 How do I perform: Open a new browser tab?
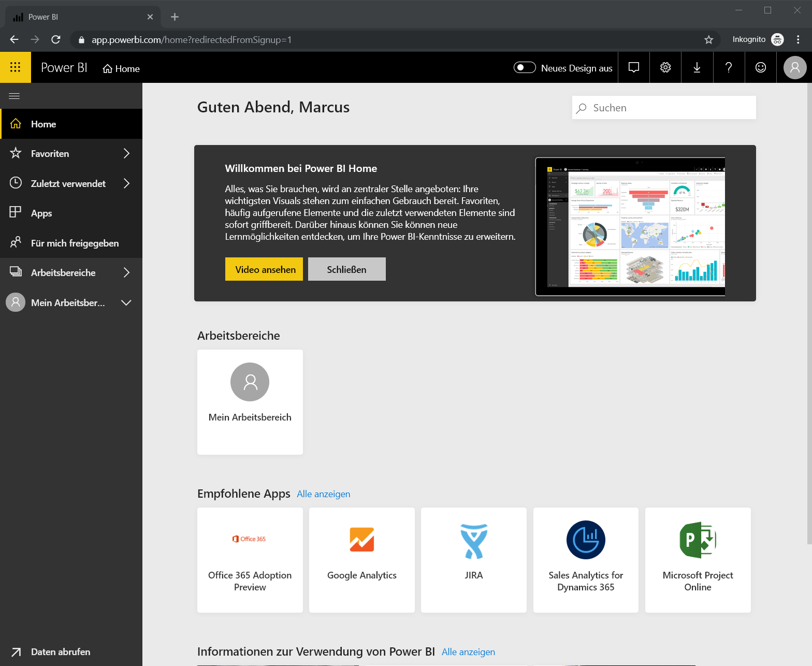175,17
